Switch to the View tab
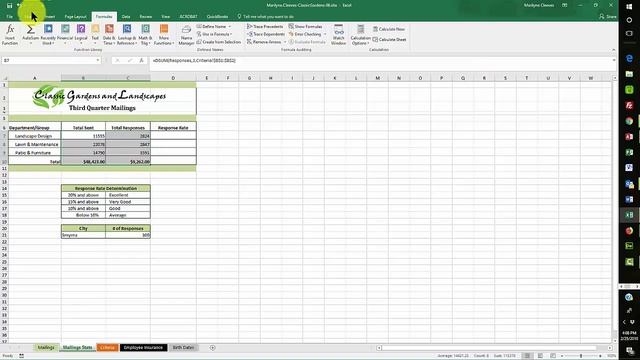 pyautogui.click(x=165, y=17)
